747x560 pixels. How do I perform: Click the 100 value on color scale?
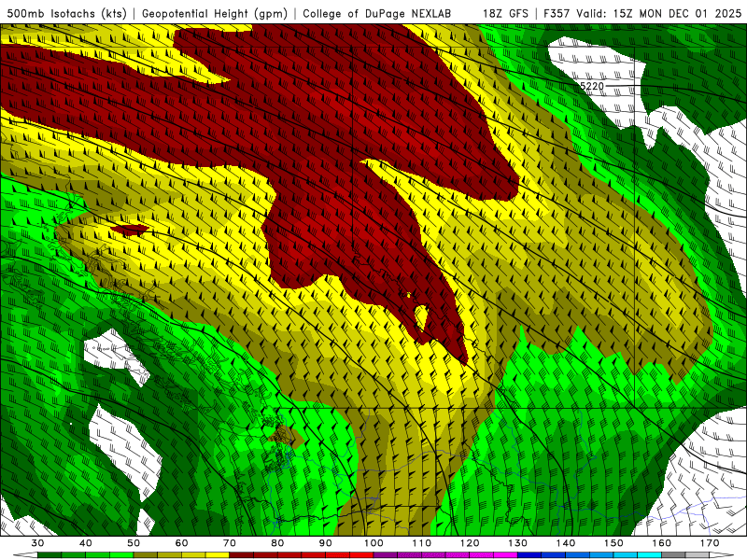coord(373,543)
